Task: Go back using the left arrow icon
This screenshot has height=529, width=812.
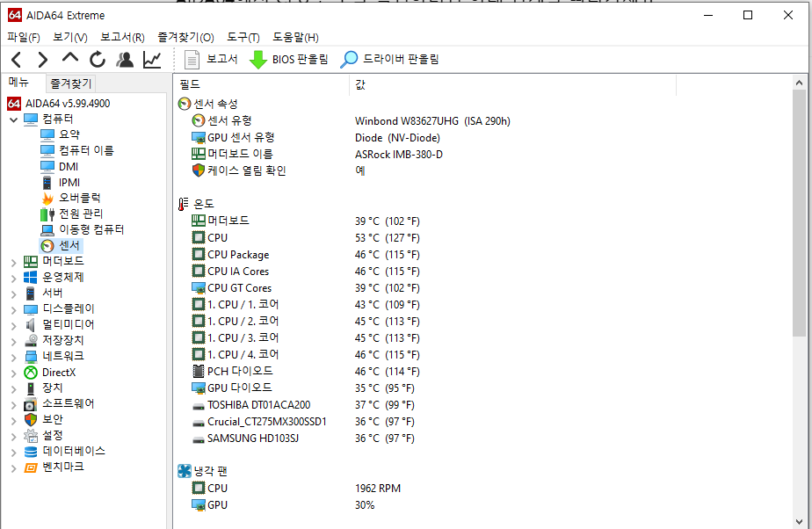Action: 17,60
